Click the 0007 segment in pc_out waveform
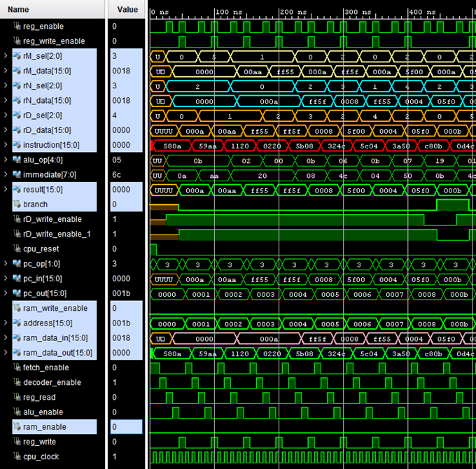 pyautogui.click(x=395, y=295)
